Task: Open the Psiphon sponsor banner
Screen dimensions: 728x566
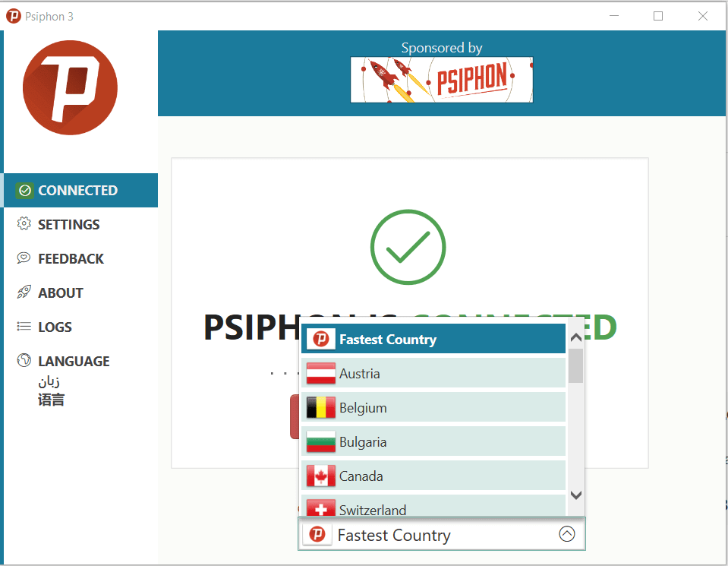Action: click(442, 80)
